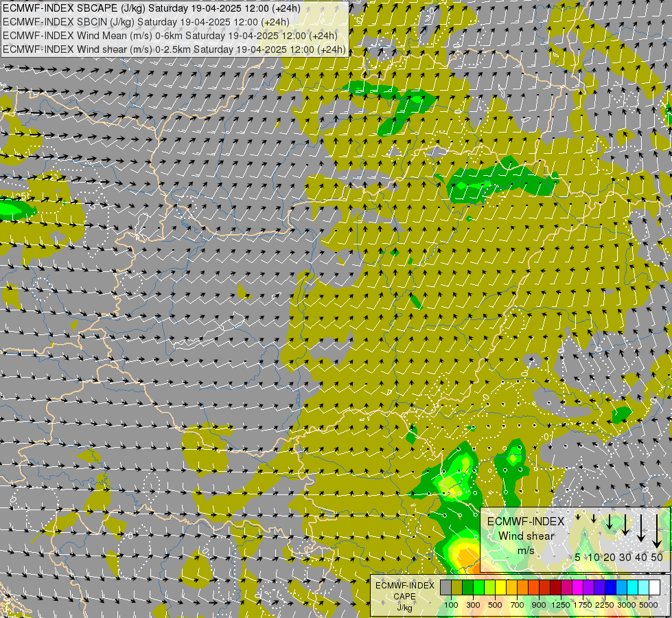Click the 10 m/s wind shear arrow

coord(594,518)
